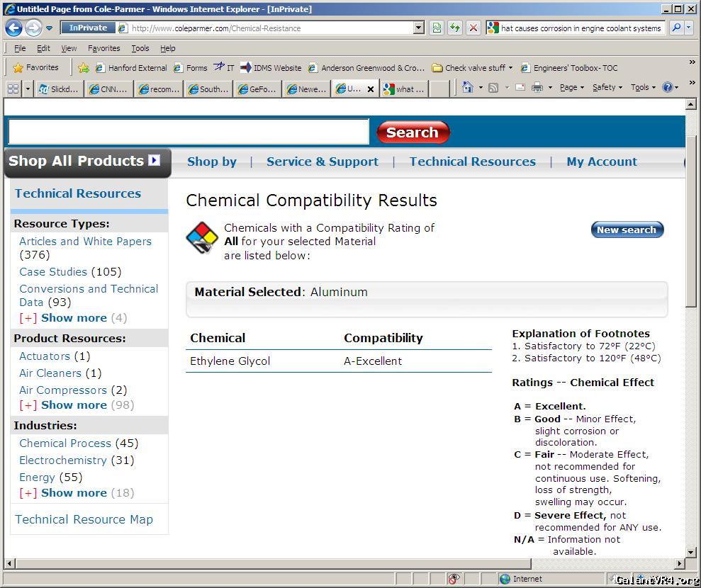This screenshot has height=588, width=701.
Task: Click the browser Back arrow button
Action: [13, 28]
